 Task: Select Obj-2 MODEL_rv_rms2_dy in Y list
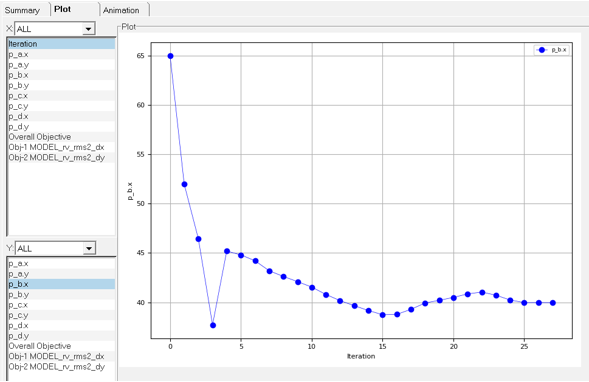point(61,367)
